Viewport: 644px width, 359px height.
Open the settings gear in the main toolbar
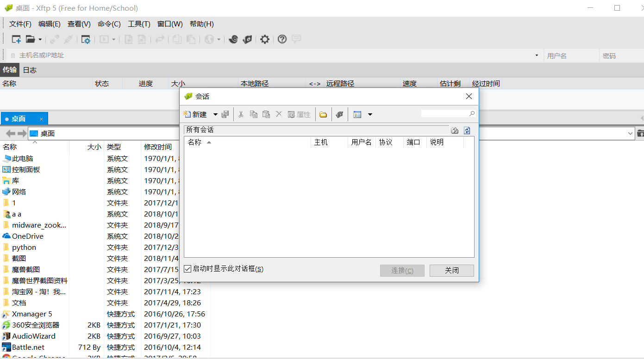coord(264,39)
